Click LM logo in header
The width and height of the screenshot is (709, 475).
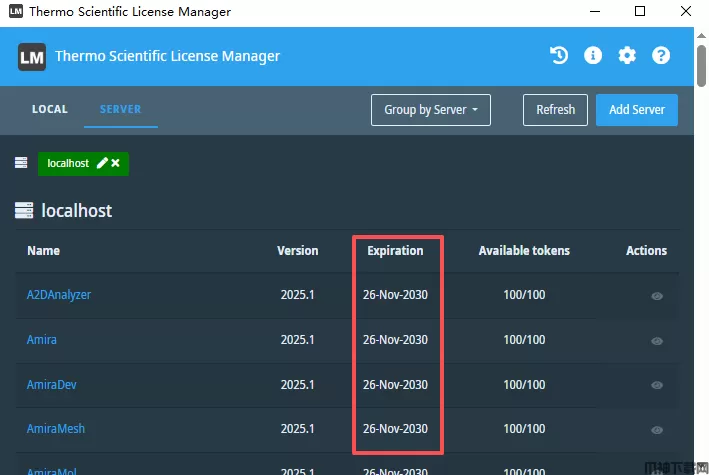point(32,57)
